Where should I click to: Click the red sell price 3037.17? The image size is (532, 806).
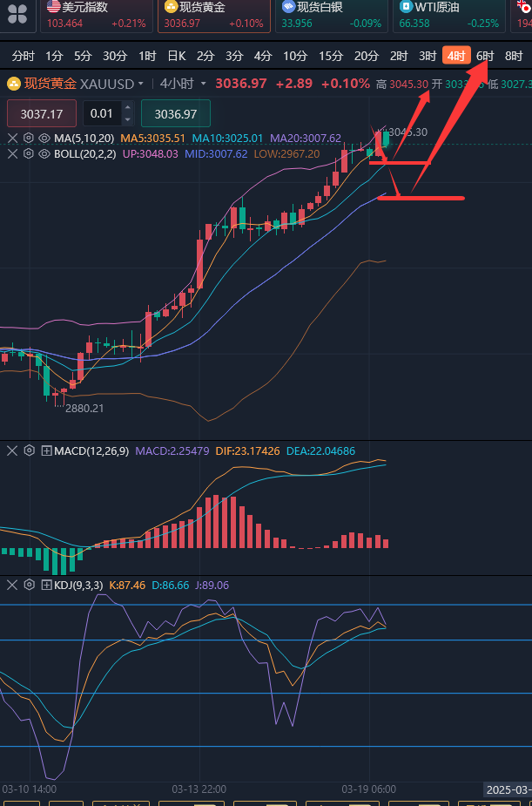click(x=42, y=113)
